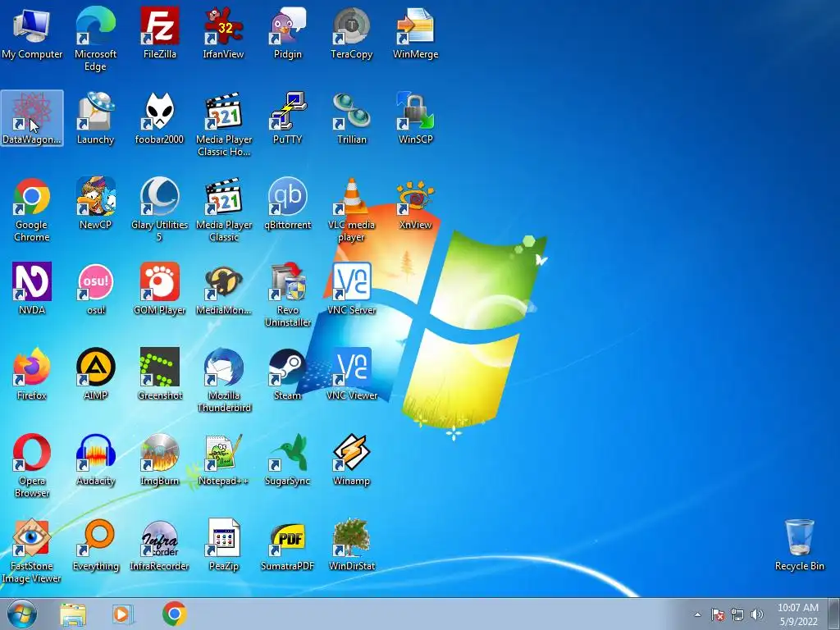Click the WinMerge desktop icon
This screenshot has width=840, height=630.
pos(416,33)
